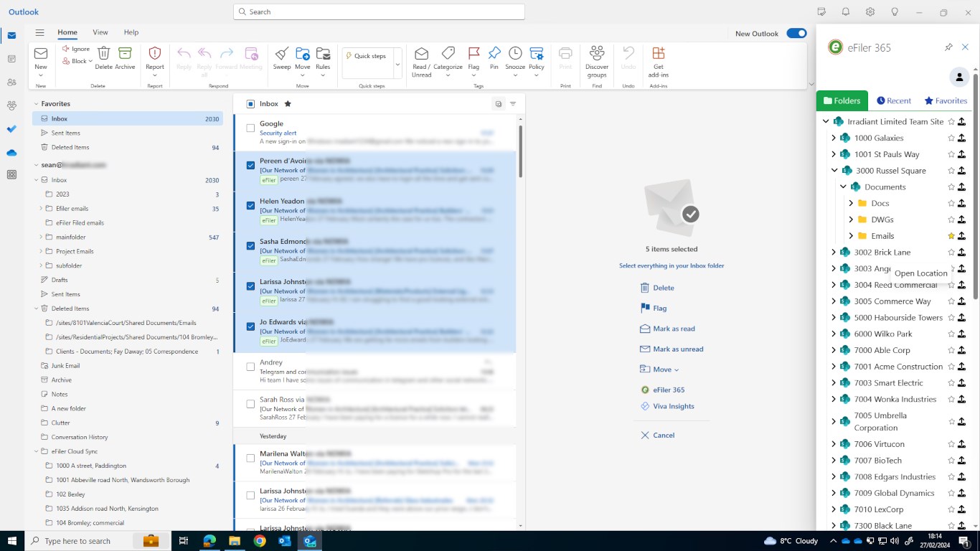This screenshot has width=980, height=551.
Task: Open the Windows Start menu
Action: click(x=12, y=541)
